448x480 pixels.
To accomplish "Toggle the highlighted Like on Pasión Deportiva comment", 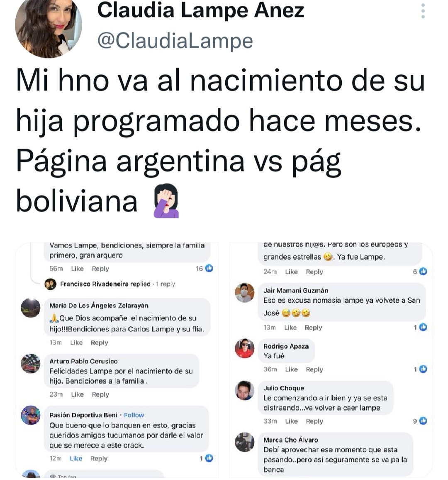I will pos(76,458).
